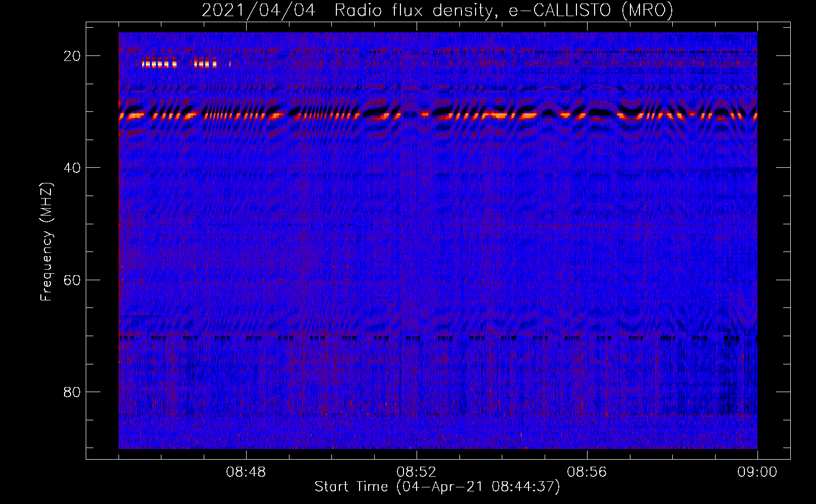The height and width of the screenshot is (504, 816).
Task: Click the 08:56 time axis label
Action: [x=587, y=473]
